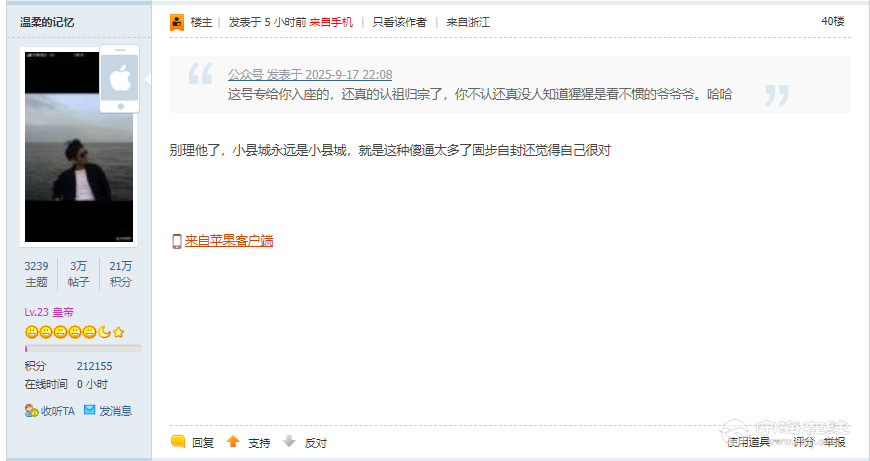870x461 pixels.
Task: Click the 3239 主题 count
Action: [36, 274]
